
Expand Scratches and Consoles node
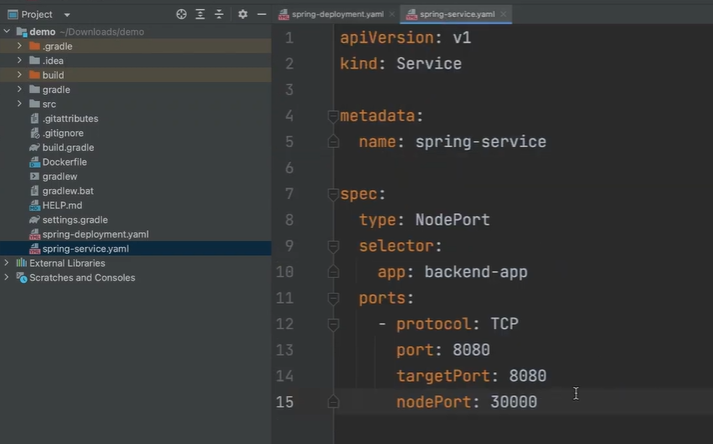(x=6, y=278)
